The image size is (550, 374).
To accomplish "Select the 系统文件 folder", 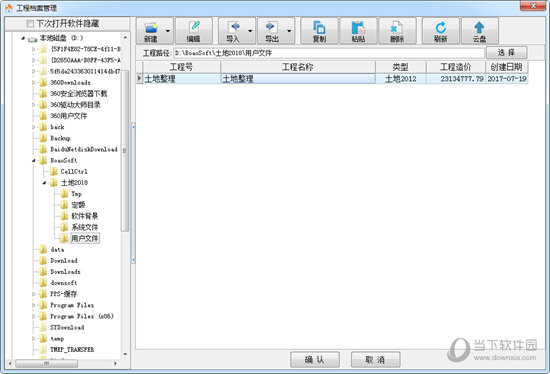I will click(85, 227).
